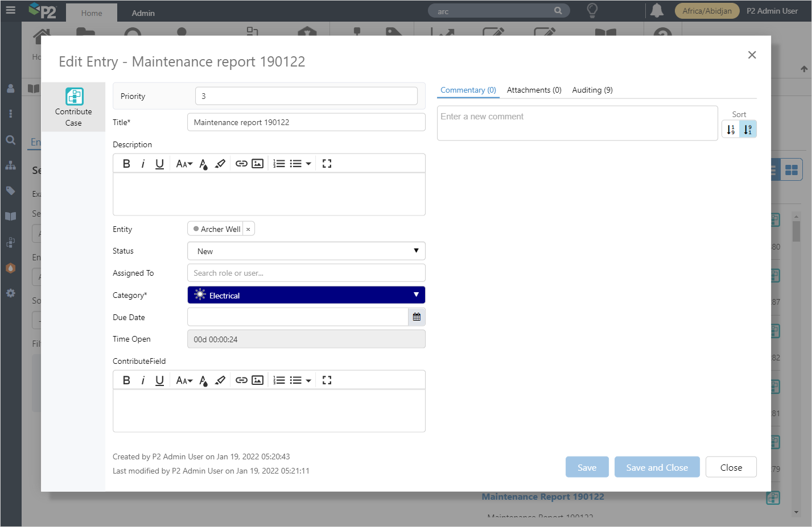Insert a link in the Description editor
The width and height of the screenshot is (812, 527).
coord(241,164)
